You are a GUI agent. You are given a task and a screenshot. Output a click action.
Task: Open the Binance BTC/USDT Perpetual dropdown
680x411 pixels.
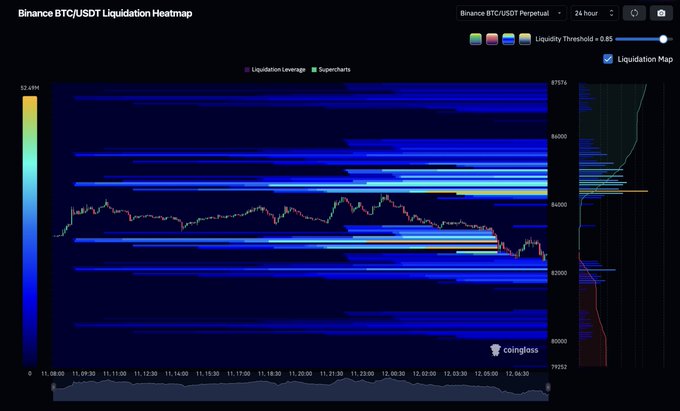(x=511, y=13)
